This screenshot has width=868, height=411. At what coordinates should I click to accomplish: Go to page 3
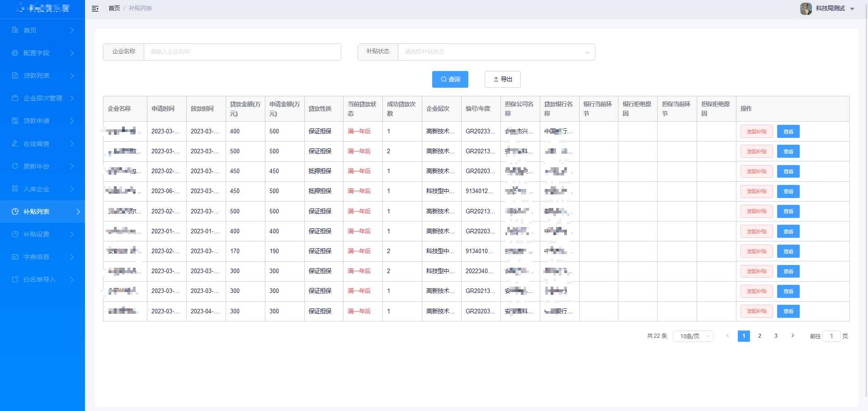coord(776,336)
